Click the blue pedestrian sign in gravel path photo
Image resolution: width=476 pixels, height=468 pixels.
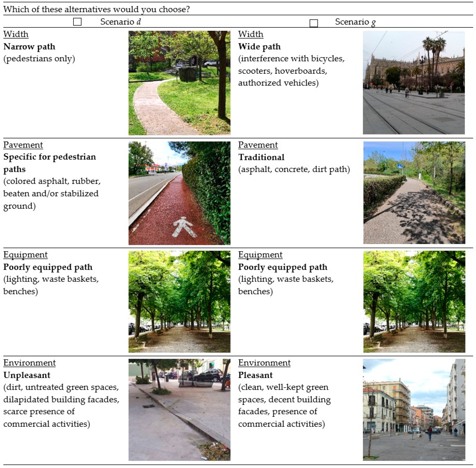pos(400,166)
